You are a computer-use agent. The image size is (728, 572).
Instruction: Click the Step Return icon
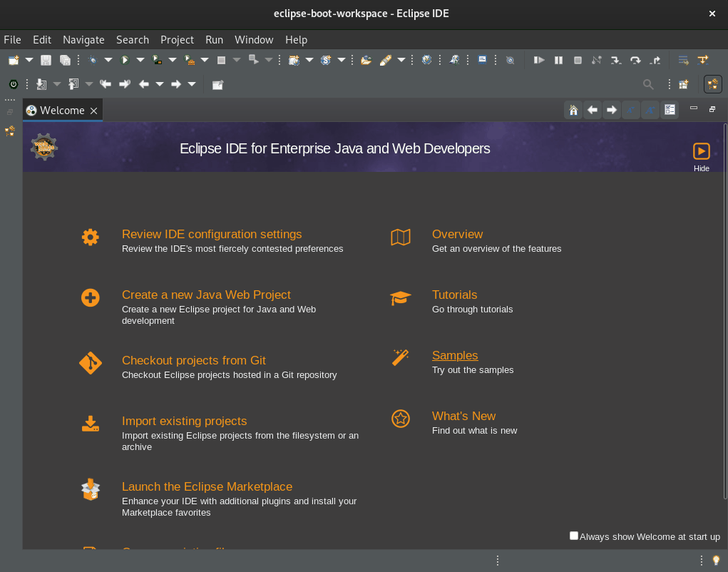[x=655, y=60]
